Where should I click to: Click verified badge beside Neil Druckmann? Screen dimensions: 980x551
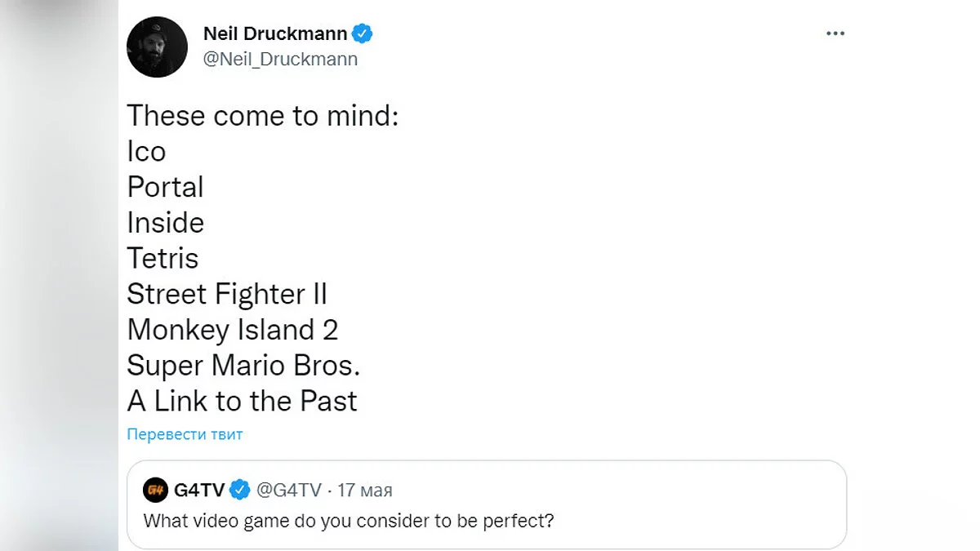(x=363, y=34)
